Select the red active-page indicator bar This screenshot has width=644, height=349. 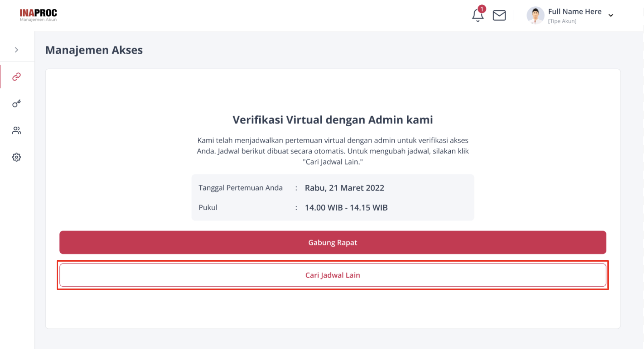pyautogui.click(x=1, y=77)
